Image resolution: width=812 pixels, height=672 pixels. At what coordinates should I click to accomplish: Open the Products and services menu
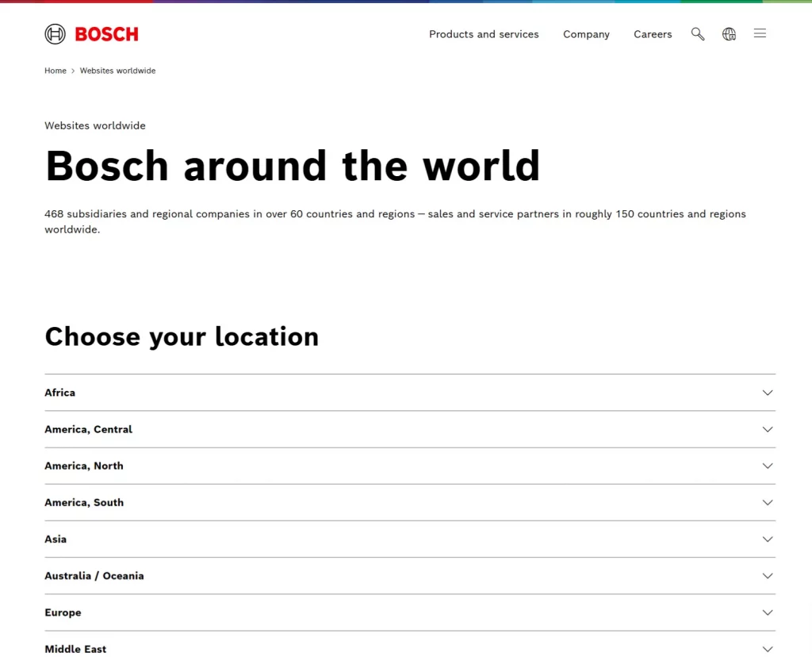[x=484, y=34]
